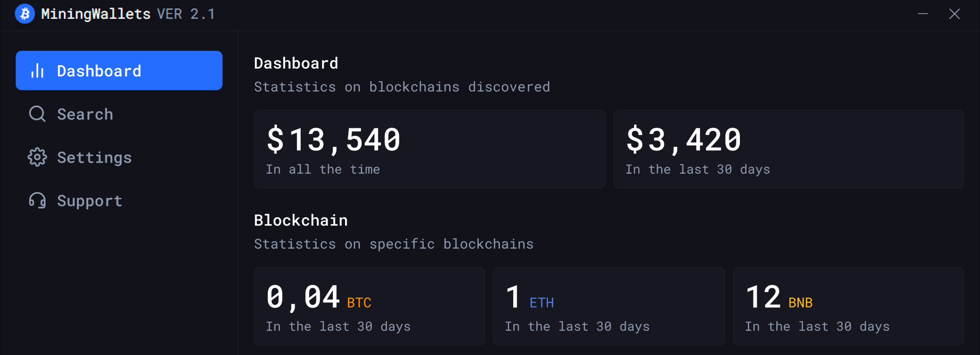This screenshot has width=980, height=355.
Task: Open the 1 ETH blockchain card
Action: coord(609,306)
